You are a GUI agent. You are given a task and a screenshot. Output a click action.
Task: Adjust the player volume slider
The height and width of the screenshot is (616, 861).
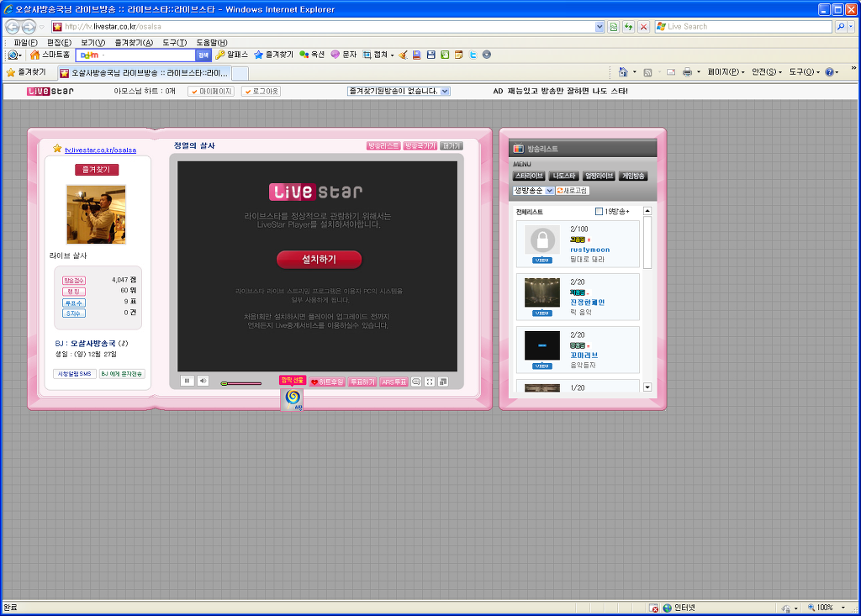(x=241, y=383)
